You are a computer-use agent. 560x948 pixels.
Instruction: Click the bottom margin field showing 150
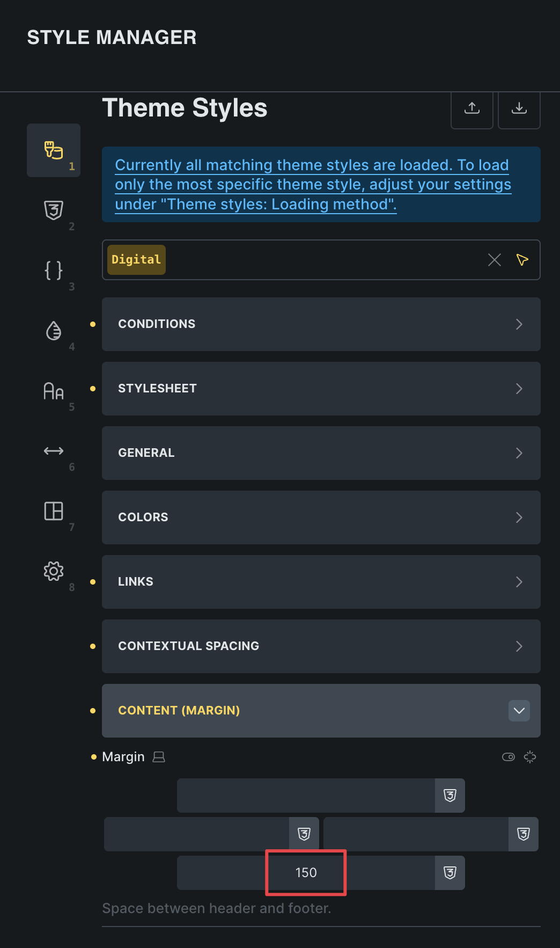[306, 873]
